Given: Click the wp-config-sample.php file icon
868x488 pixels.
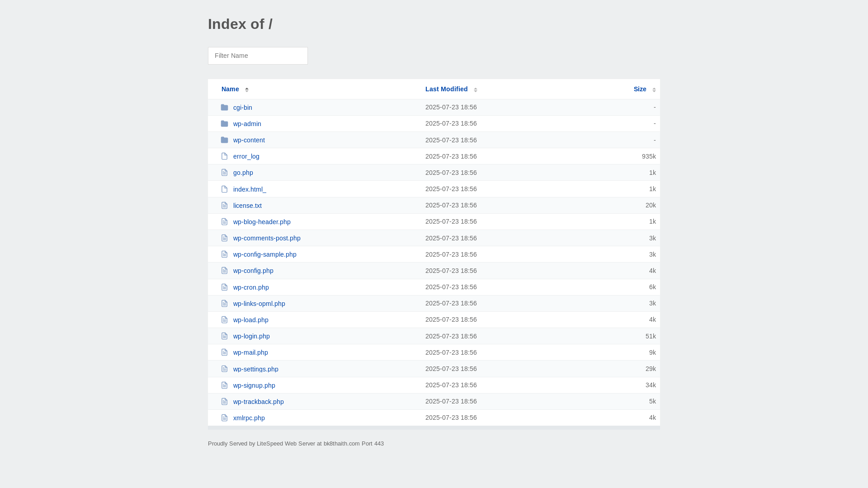Looking at the screenshot, I should pos(224,254).
